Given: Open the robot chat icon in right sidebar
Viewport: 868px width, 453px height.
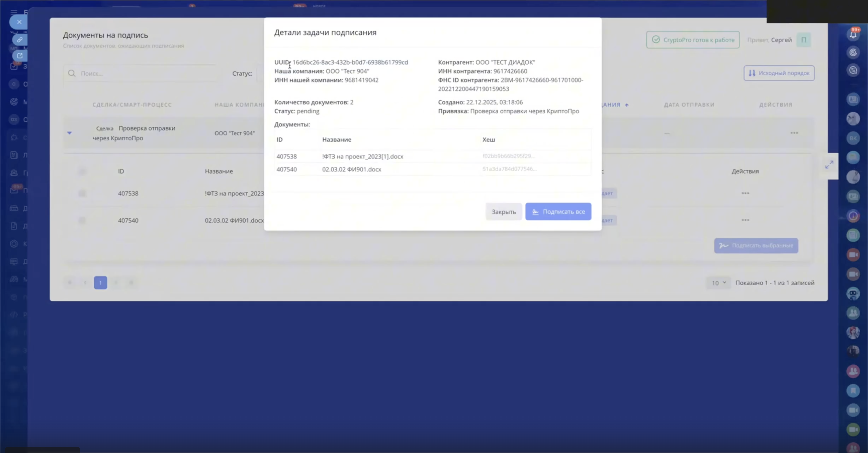Looking at the screenshot, I should coord(853,294).
